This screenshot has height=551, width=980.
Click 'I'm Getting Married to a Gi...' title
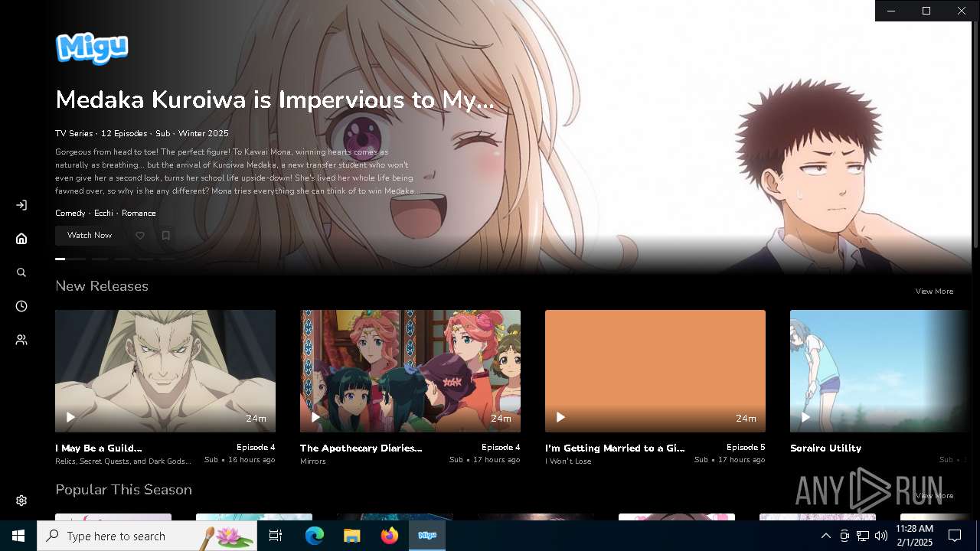tap(615, 448)
